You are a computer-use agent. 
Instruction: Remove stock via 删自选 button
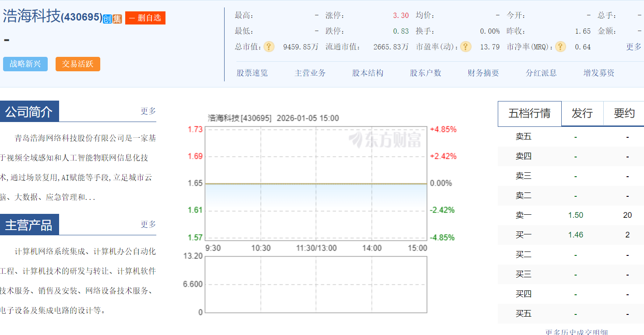pos(145,18)
